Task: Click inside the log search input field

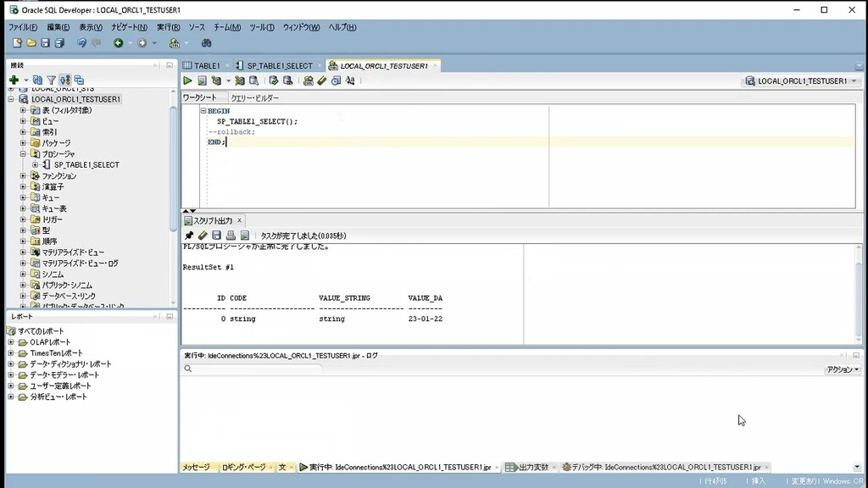Action: click(254, 369)
